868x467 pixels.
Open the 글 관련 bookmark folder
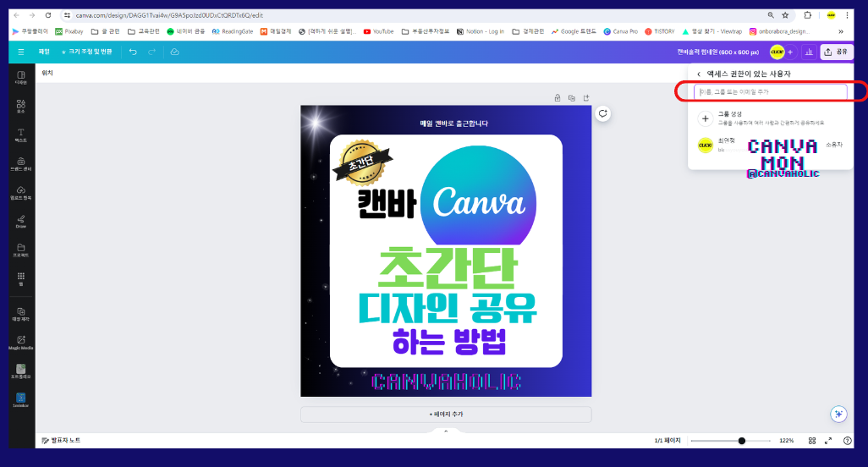pos(105,31)
